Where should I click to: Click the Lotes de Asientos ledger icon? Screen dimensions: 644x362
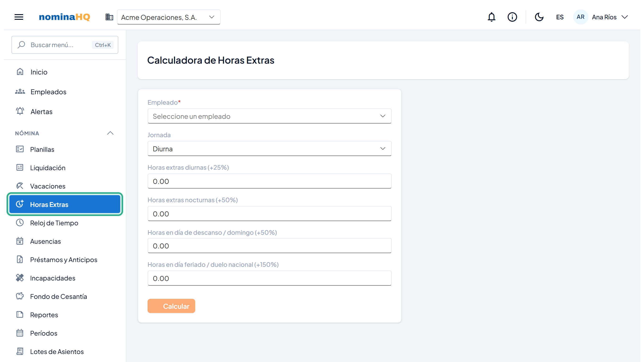[20, 351]
